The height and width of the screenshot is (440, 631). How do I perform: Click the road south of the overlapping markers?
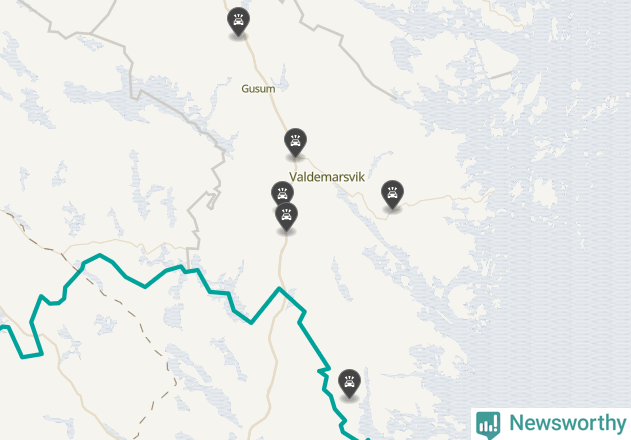[283, 258]
